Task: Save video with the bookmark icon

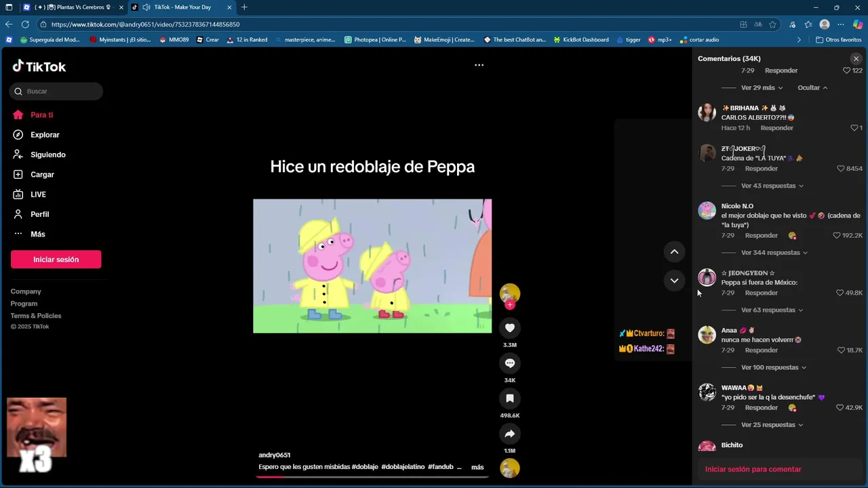Action: [510, 399]
